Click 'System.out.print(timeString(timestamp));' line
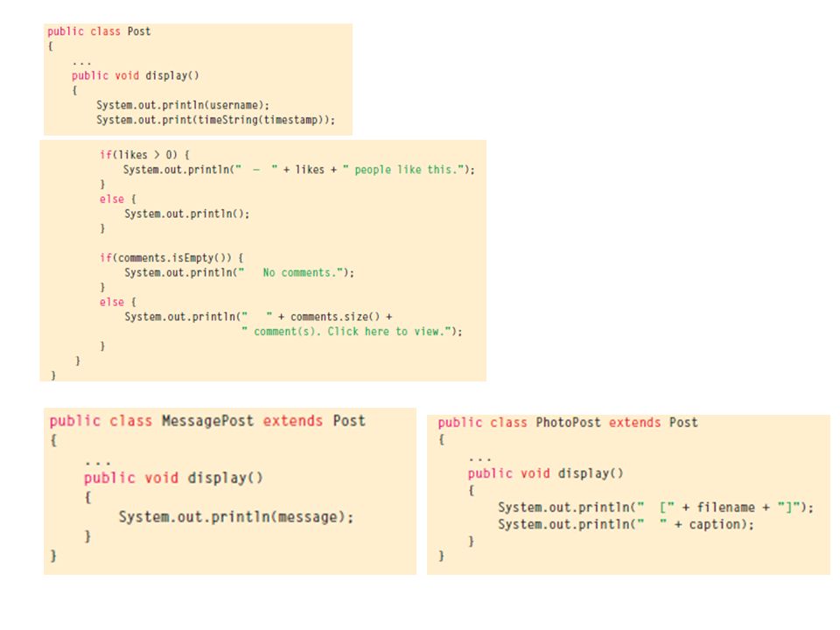Image resolution: width=840 pixels, height=630 pixels. [x=215, y=120]
